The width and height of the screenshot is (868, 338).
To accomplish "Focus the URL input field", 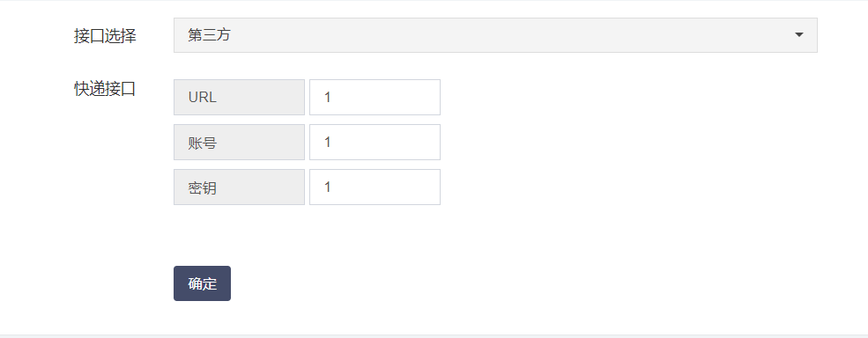I will click(x=375, y=98).
